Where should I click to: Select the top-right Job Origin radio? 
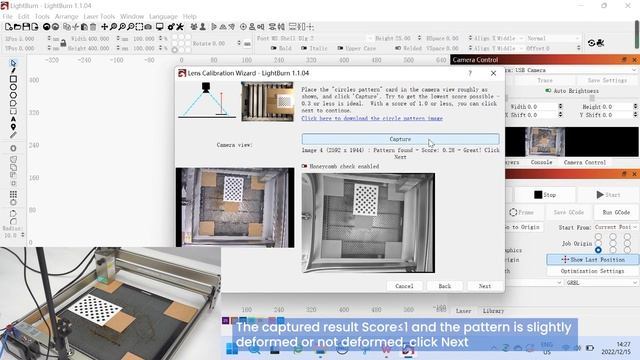pyautogui.click(x=627, y=237)
